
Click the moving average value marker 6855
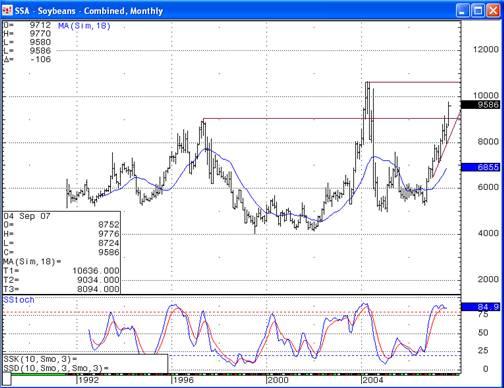[x=480, y=167]
